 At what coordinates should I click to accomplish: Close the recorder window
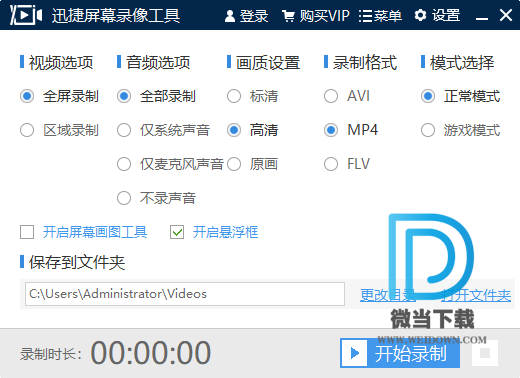click(x=506, y=15)
